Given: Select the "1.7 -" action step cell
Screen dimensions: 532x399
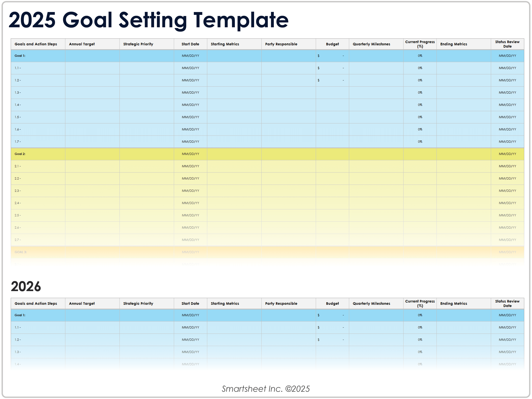Looking at the screenshot, I should point(38,142).
